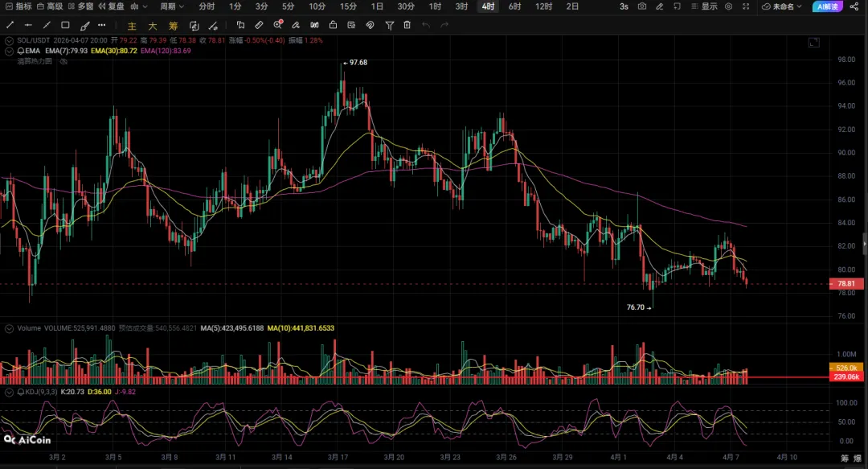Click the zoom magnifier icon with red dot
The height and width of the screenshot is (469, 868).
(x=278, y=24)
